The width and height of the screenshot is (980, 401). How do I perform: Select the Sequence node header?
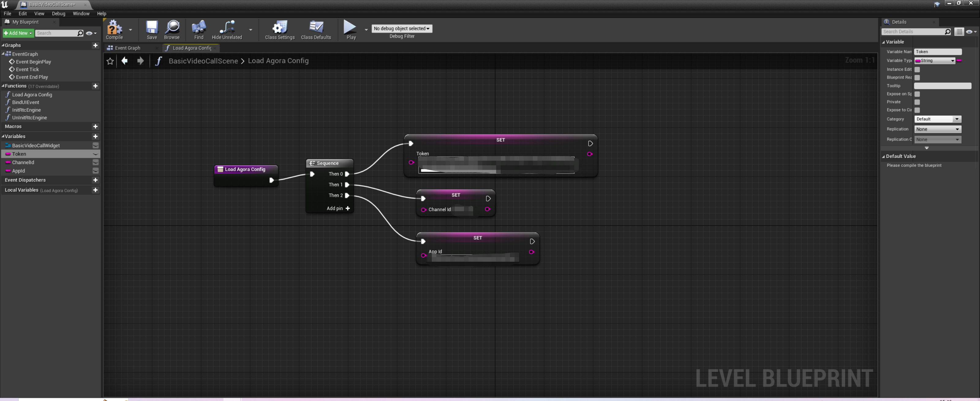(330, 163)
